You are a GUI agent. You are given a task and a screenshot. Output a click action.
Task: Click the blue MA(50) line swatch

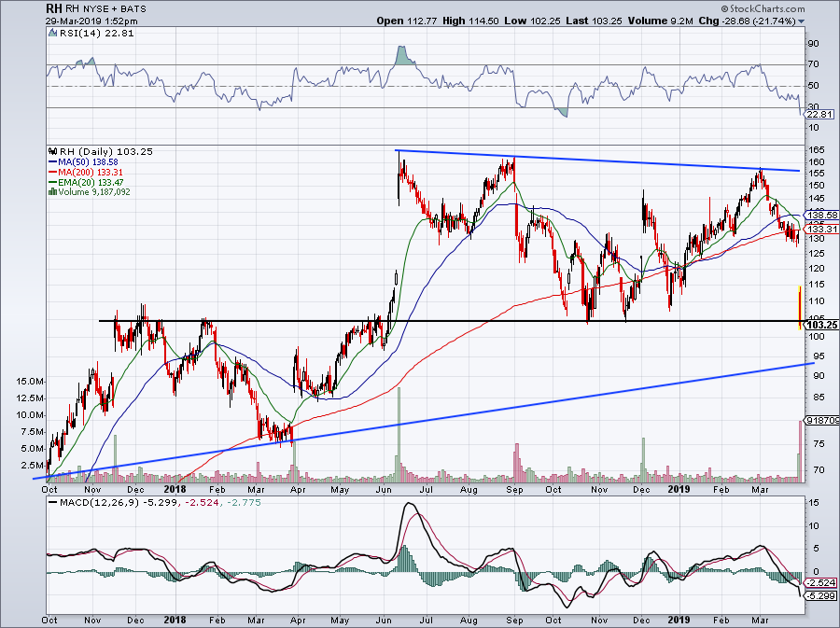(x=52, y=161)
